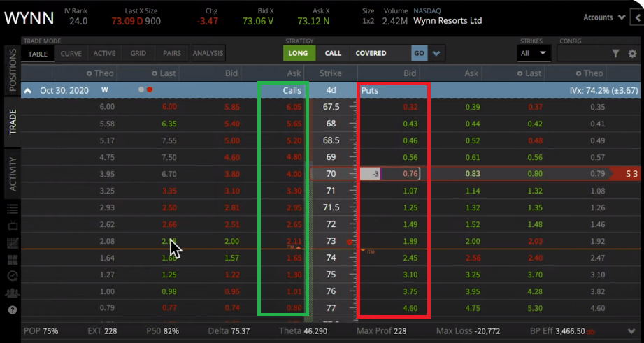Screen dimensions: 644x343
Task: Open the chart grid sidebar icon
Action: (x=12, y=242)
